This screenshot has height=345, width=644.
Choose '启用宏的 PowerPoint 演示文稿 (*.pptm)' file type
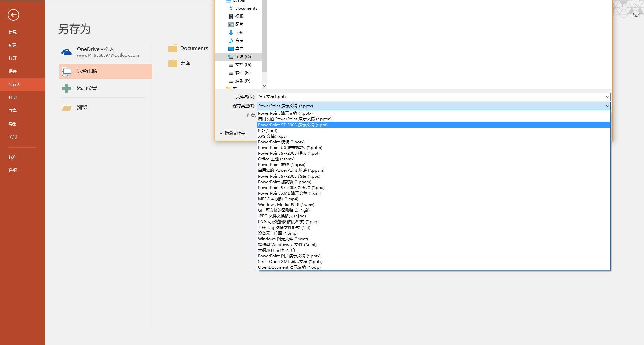click(x=433, y=119)
